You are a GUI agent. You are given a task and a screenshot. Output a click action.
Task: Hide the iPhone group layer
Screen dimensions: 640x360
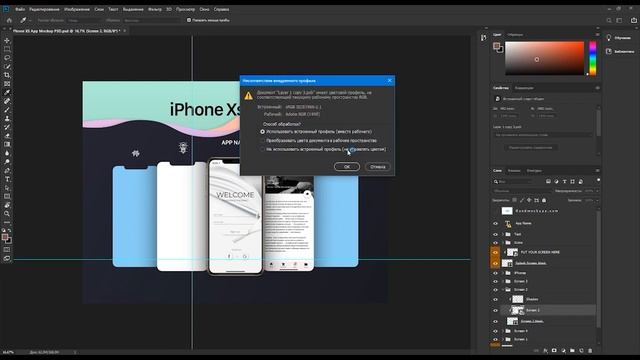coord(496,273)
